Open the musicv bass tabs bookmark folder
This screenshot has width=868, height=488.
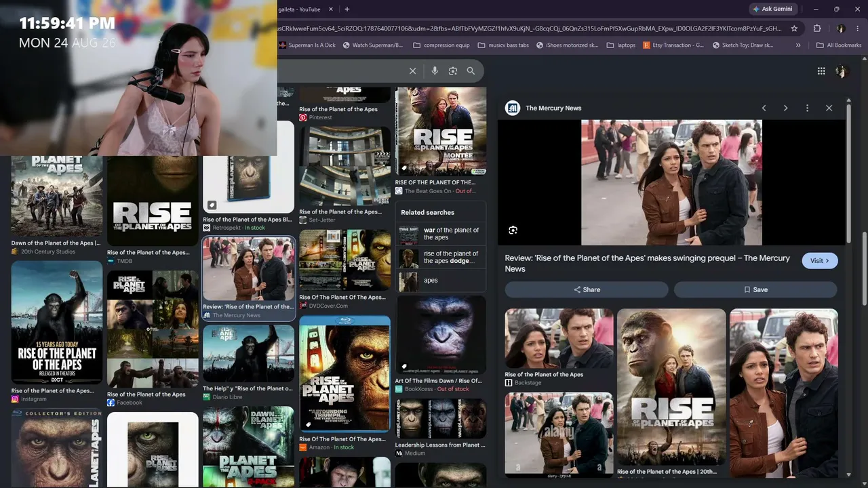(x=503, y=45)
